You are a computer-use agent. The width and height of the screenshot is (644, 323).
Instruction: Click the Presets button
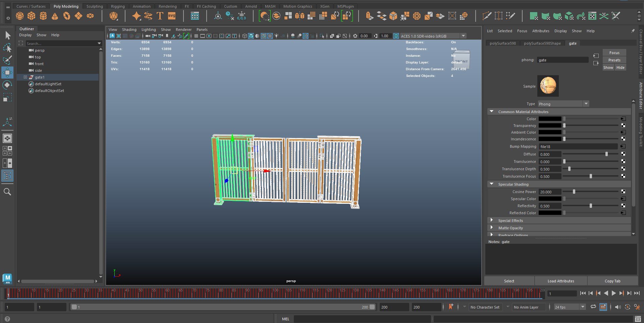(614, 60)
